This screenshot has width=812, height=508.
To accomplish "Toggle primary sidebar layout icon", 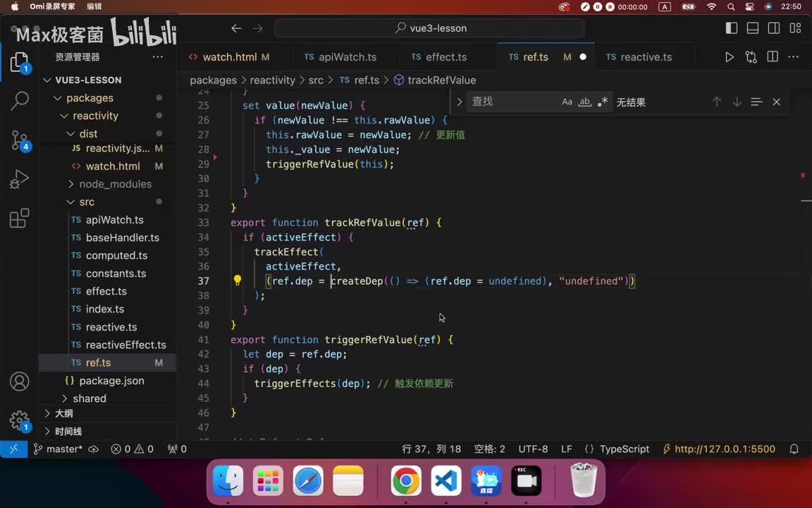I will 731,28.
